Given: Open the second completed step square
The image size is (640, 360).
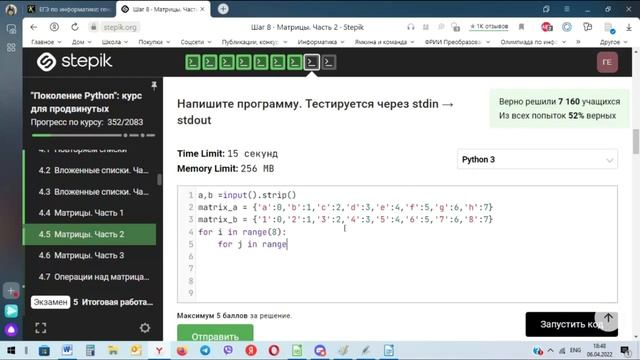Looking at the screenshot, I should point(210,62).
